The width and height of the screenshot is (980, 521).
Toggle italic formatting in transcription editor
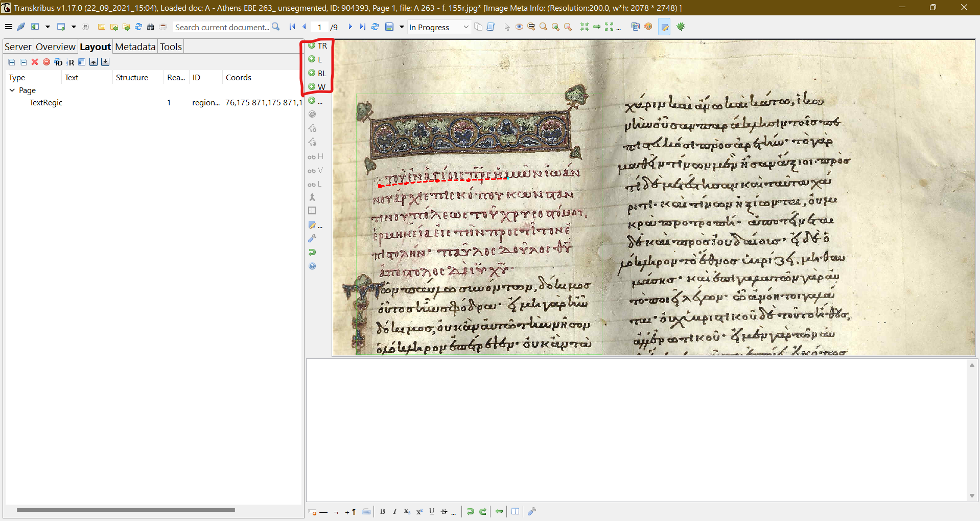[x=395, y=511]
